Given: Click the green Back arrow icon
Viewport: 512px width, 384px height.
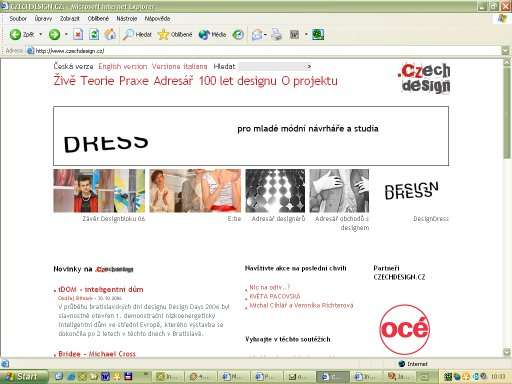Looking at the screenshot, I should click(x=15, y=34).
